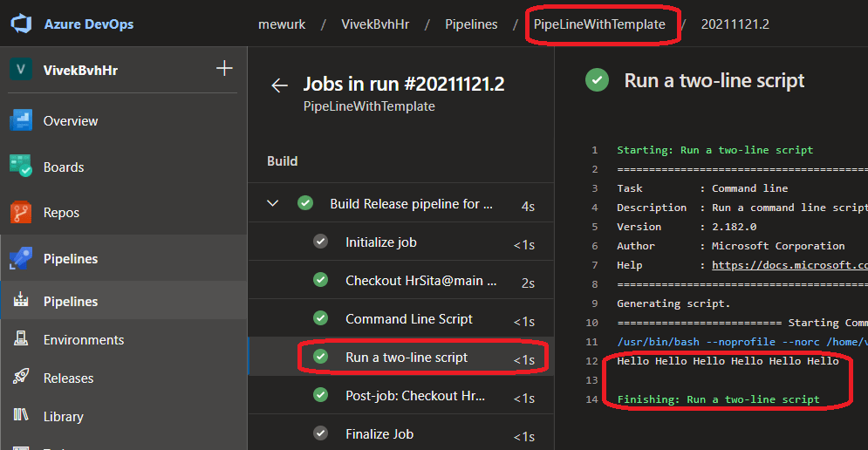The width and height of the screenshot is (868, 450).
Task: Click the Hello Hello Hello output line
Action: pos(728,361)
